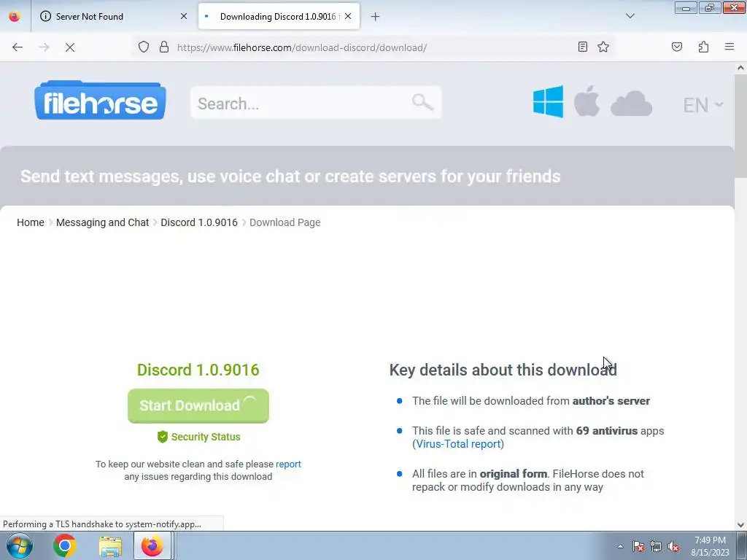Screen dimensions: 747x560
Task: Click the vertical scrollbar thumb
Action: point(740,126)
